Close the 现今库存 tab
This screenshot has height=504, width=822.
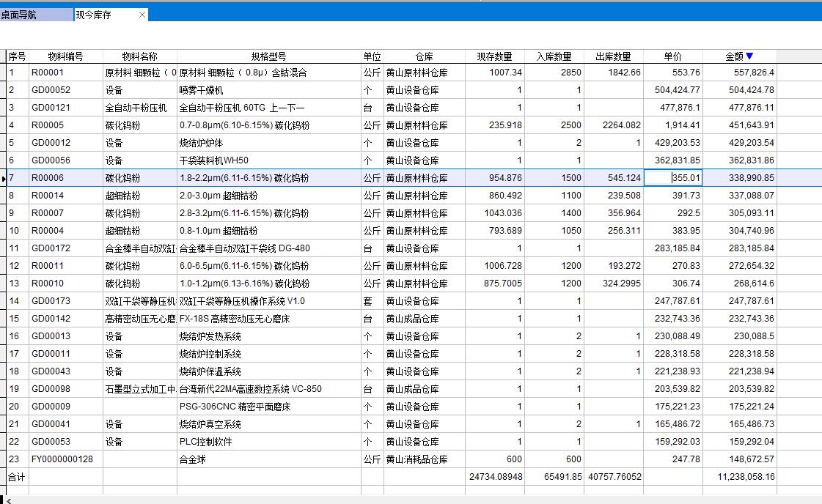point(142,15)
